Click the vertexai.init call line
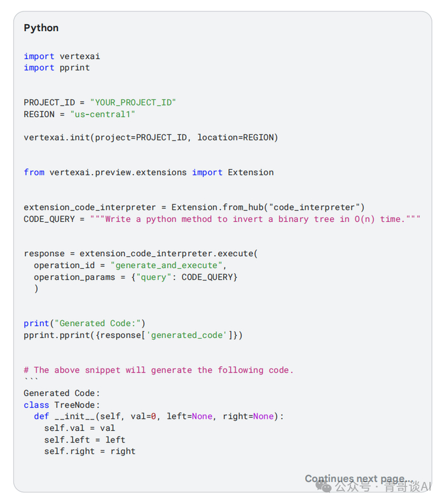The height and width of the screenshot is (504, 445). pos(151,137)
